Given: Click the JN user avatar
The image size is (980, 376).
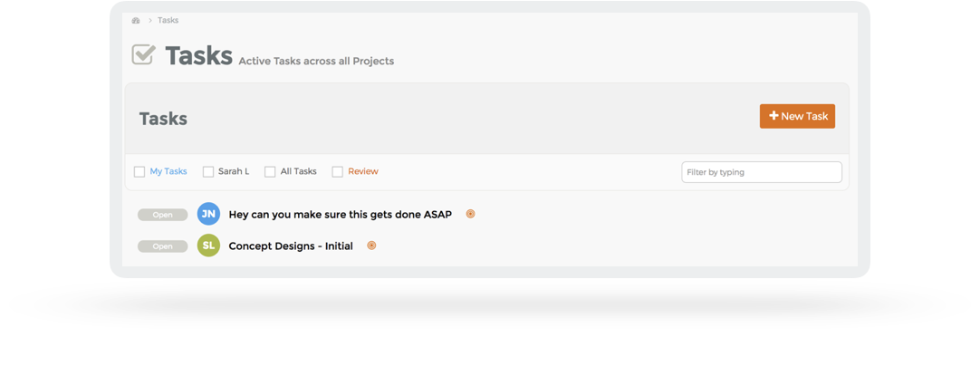Looking at the screenshot, I should tap(208, 215).
